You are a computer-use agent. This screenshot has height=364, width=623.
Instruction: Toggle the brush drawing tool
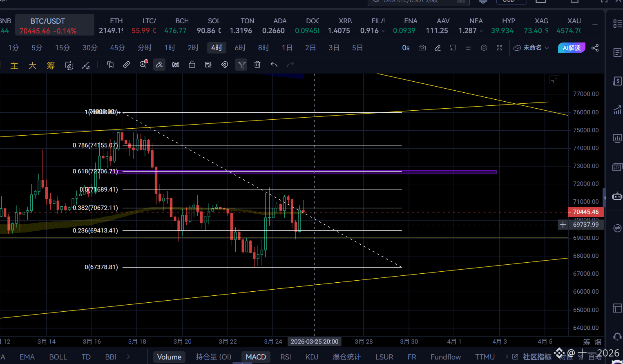pos(159,65)
